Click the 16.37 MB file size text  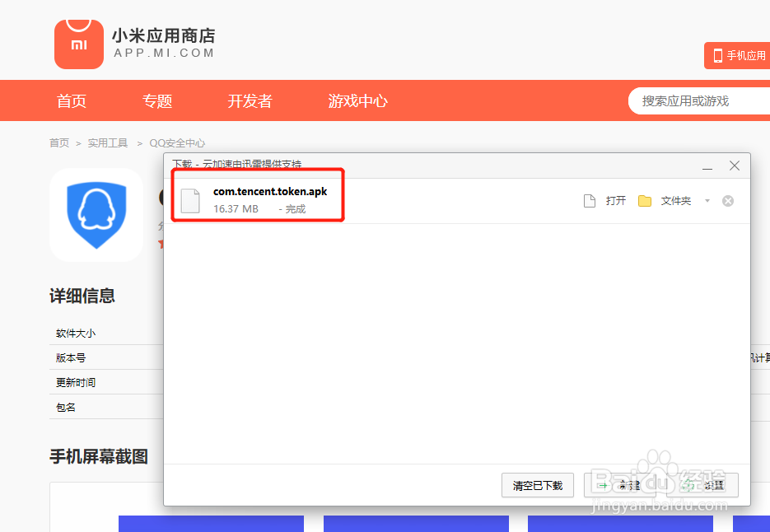point(236,209)
